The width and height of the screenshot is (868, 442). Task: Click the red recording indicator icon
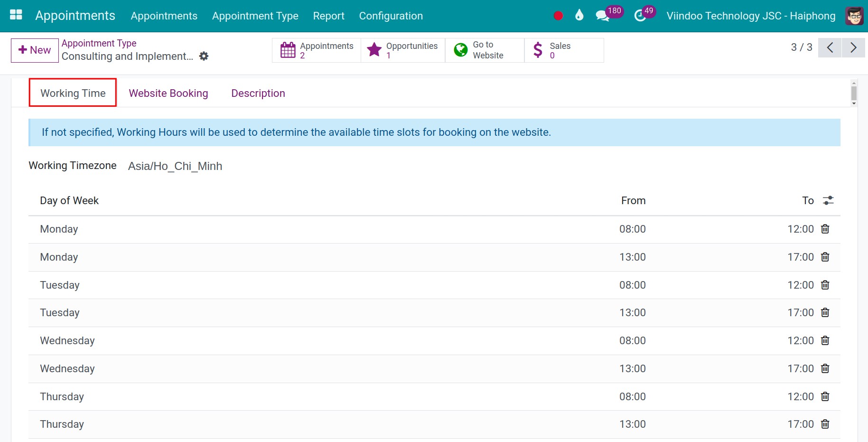(558, 16)
